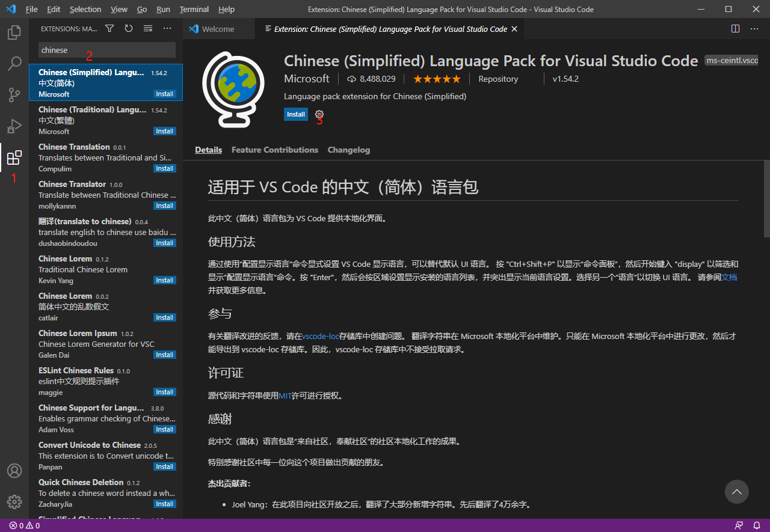
Task: Install the Chinese (Traditional) Language Pack
Action: click(x=164, y=131)
